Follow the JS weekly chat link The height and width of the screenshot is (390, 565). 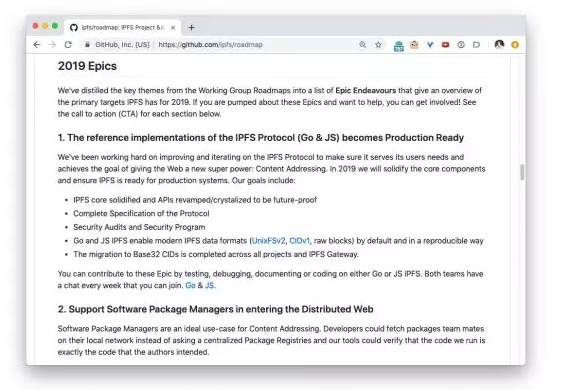tap(209, 285)
